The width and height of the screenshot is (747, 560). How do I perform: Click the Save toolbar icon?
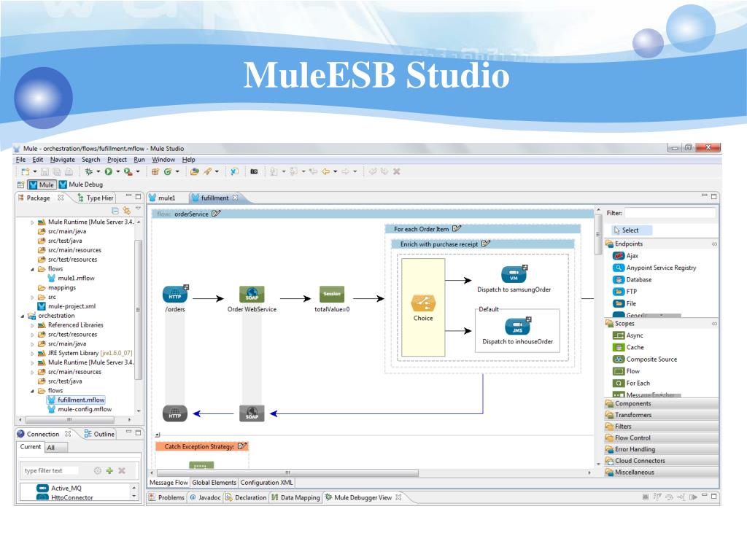point(44,171)
